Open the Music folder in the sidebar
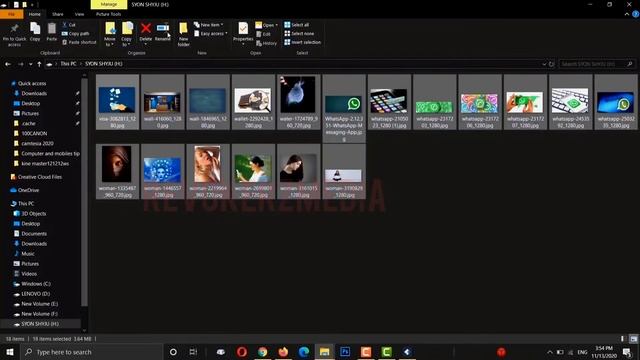The image size is (640, 360). (x=27, y=253)
